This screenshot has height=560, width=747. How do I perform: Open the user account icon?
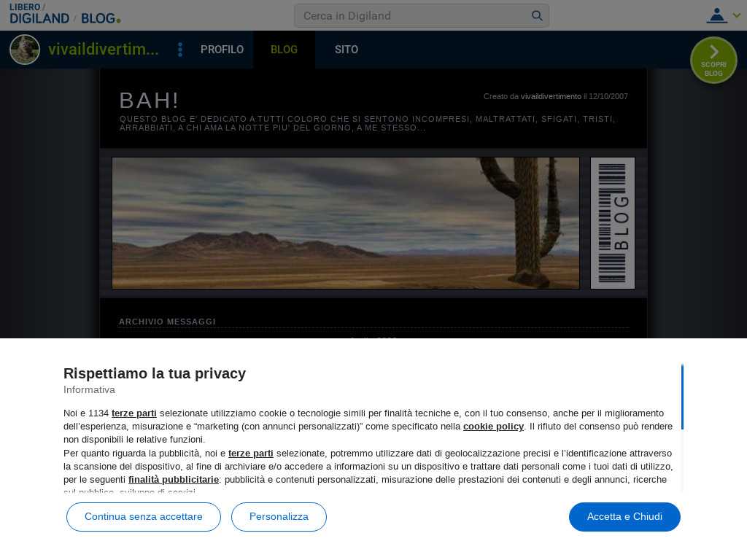716,15
